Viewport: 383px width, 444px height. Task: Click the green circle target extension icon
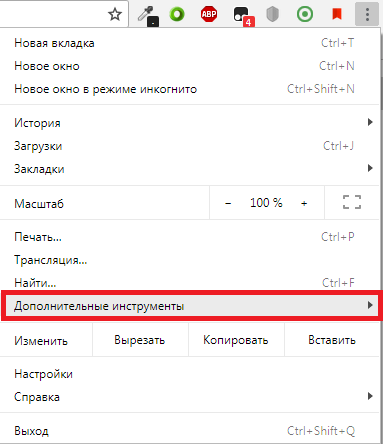coord(305,14)
